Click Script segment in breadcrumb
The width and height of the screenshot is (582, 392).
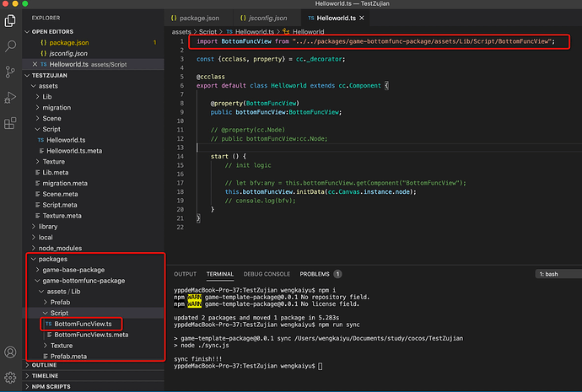(207, 32)
